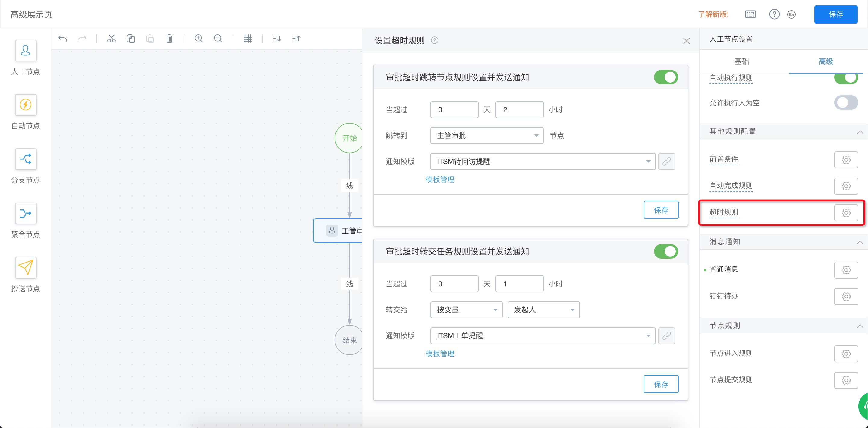Collapse the 其他规则配置 section
868x428 pixels.
click(x=860, y=132)
